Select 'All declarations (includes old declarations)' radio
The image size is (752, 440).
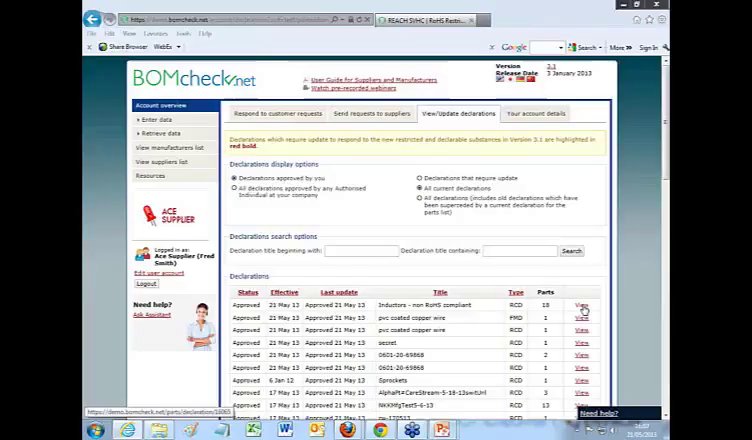(419, 198)
